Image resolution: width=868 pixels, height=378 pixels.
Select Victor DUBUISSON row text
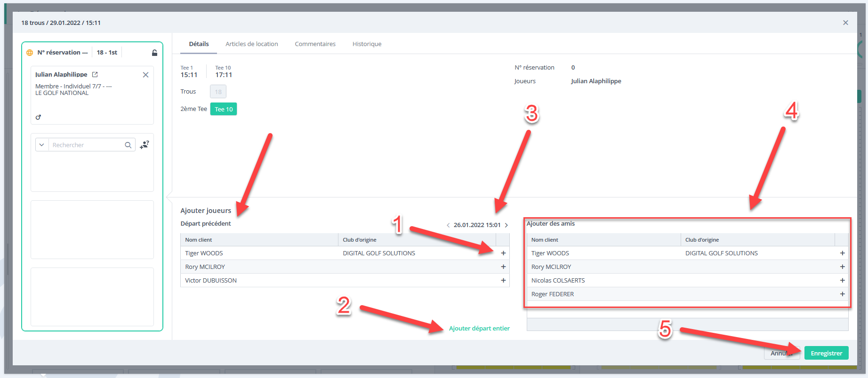tap(211, 280)
